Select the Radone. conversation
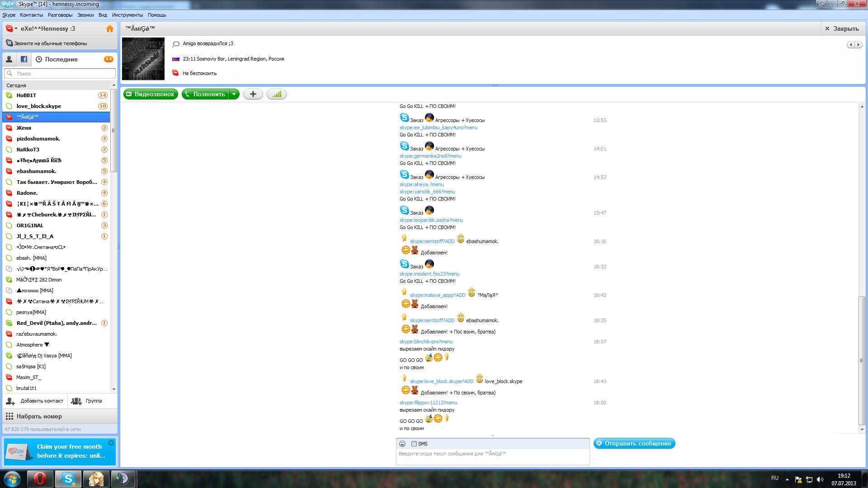The width and height of the screenshot is (868, 488). click(x=56, y=193)
